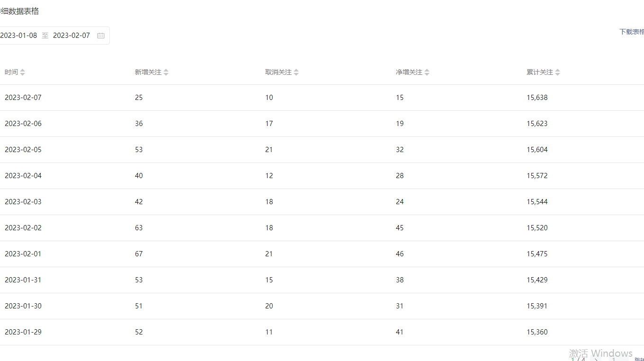Click the 取消关注 column header text
The width and height of the screenshot is (644, 361).
(278, 72)
